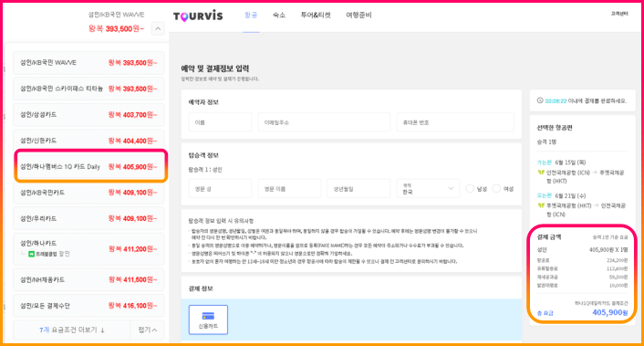Click the 이메일주소 input field
Viewport: 644px width, 346px height.
click(x=324, y=122)
